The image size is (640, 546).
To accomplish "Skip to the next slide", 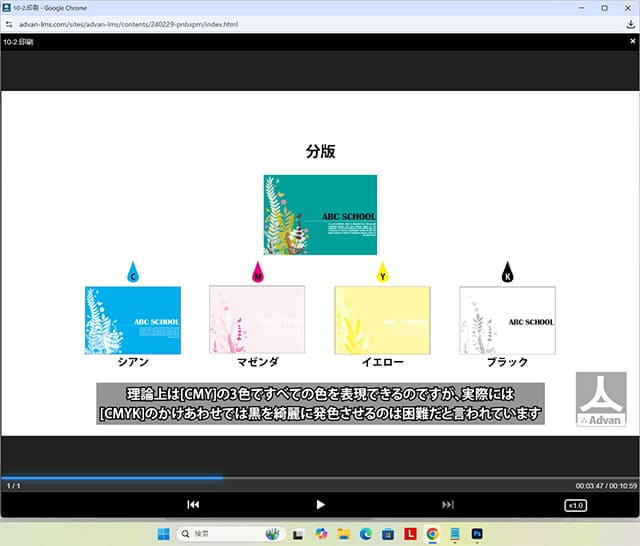I will pyautogui.click(x=448, y=505).
